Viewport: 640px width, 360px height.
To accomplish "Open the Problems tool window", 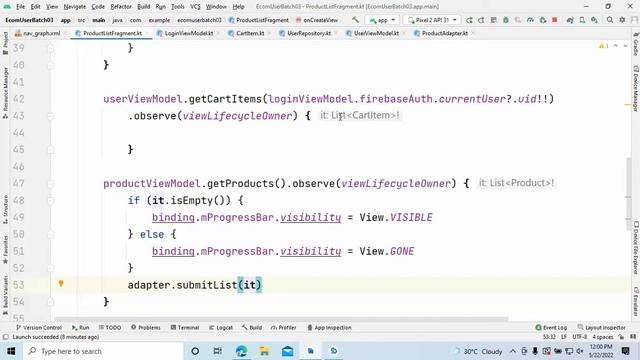I will click(x=145, y=327).
